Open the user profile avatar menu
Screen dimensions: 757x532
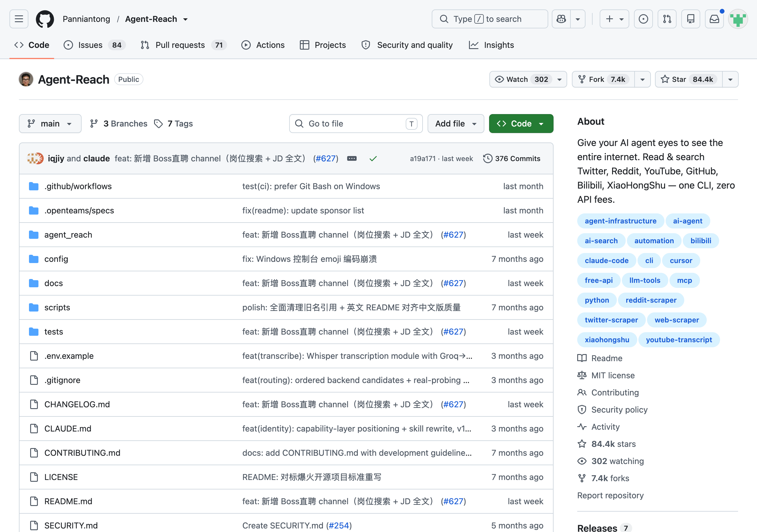point(738,19)
